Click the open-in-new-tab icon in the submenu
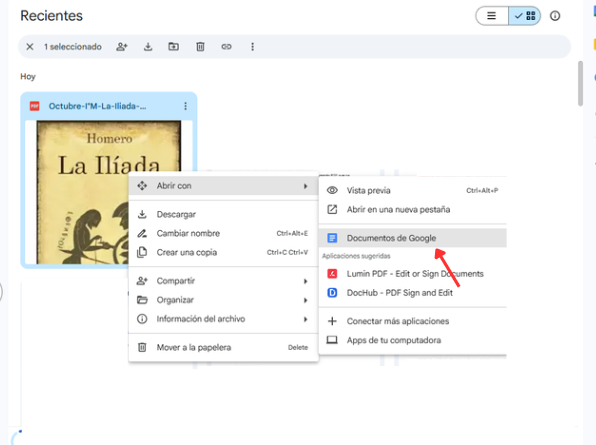The height and width of the screenshot is (445, 596). coord(332,209)
